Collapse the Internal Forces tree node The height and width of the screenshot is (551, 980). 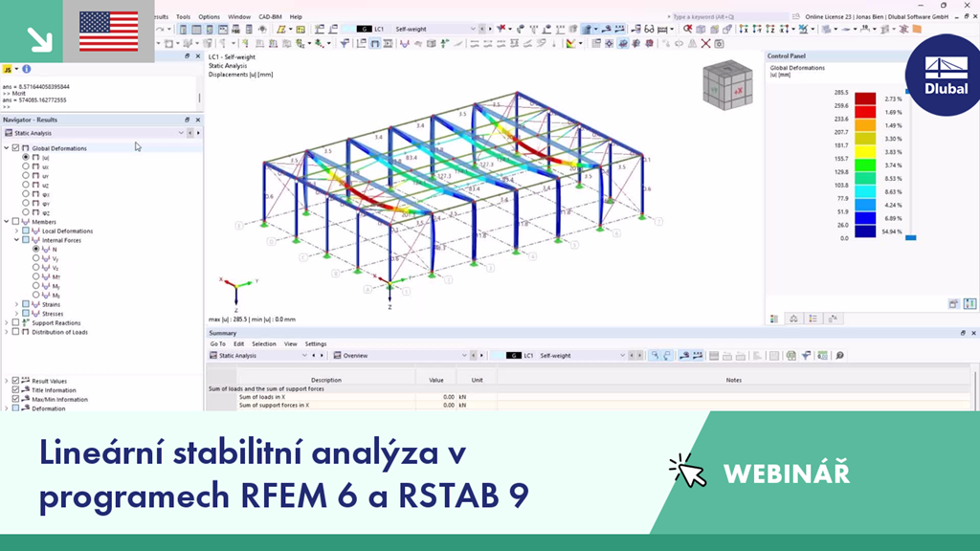click(17, 240)
